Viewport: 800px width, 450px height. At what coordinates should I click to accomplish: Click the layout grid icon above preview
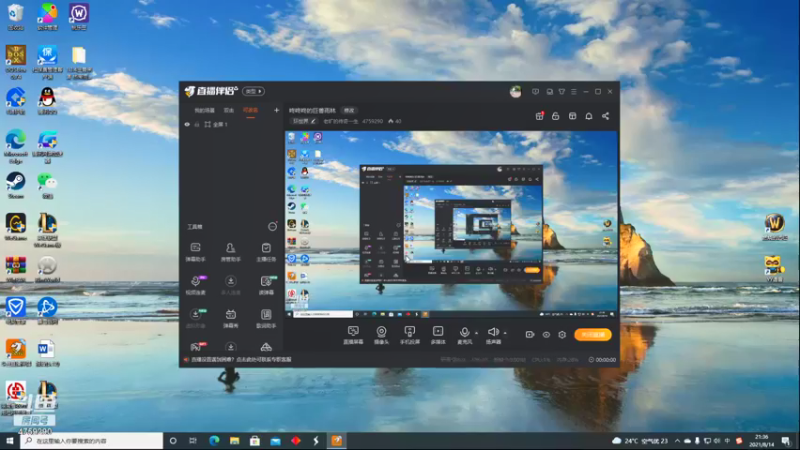[x=572, y=116]
